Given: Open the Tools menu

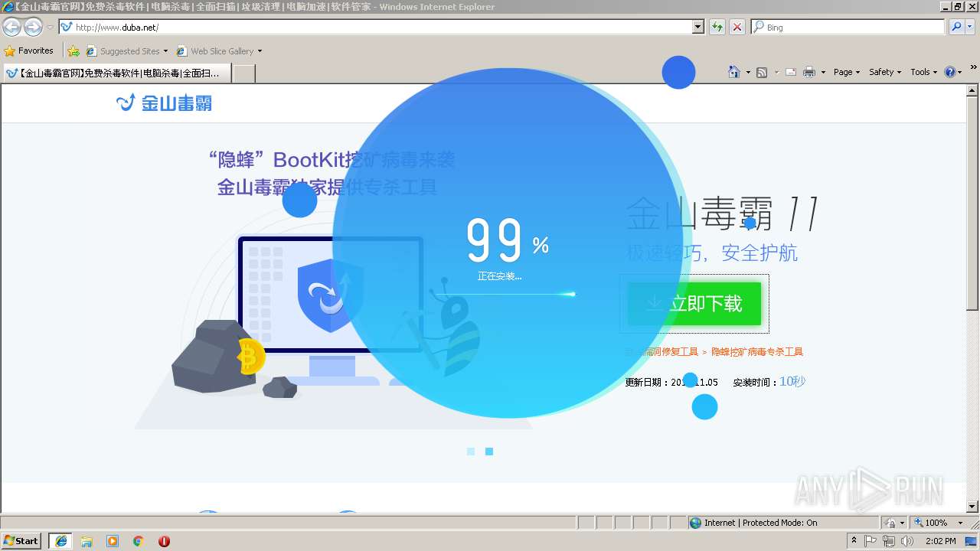Looking at the screenshot, I should tap(924, 72).
